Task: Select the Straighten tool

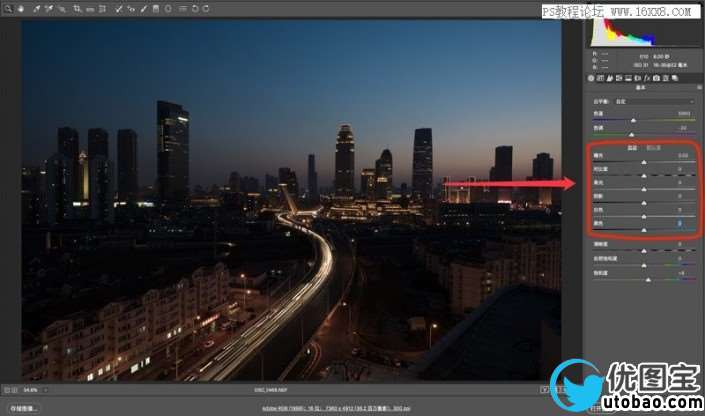Action: (x=90, y=8)
